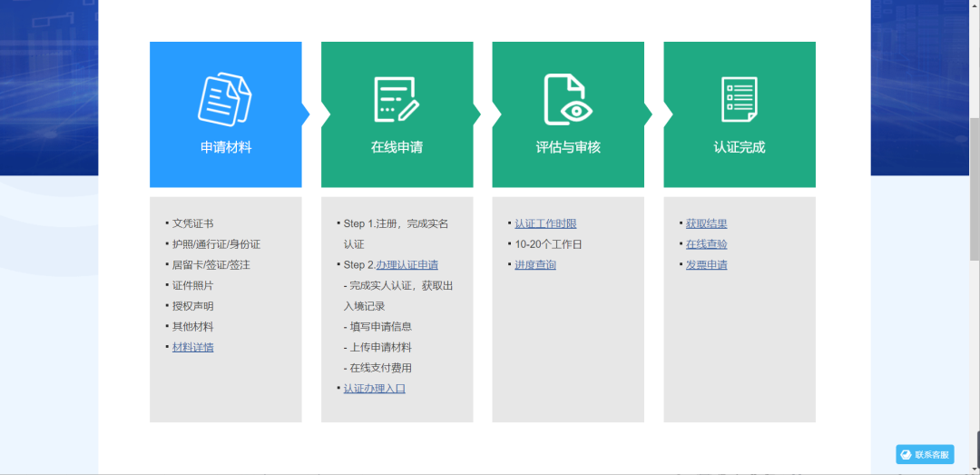Open the 进度查询 link
This screenshot has width=980, height=475.
tap(535, 264)
